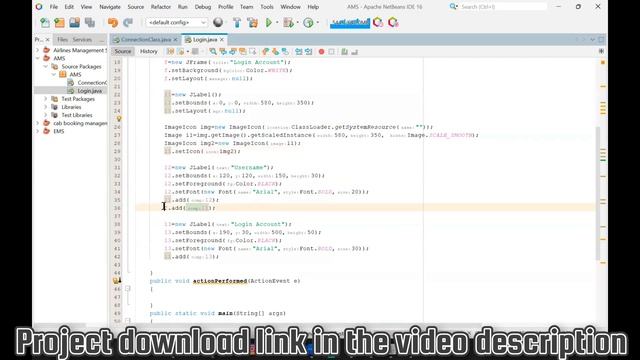Toggle Bookmark icon in editor toolbar
Image resolution: width=640 pixels, height=360 pixels.
285,51
